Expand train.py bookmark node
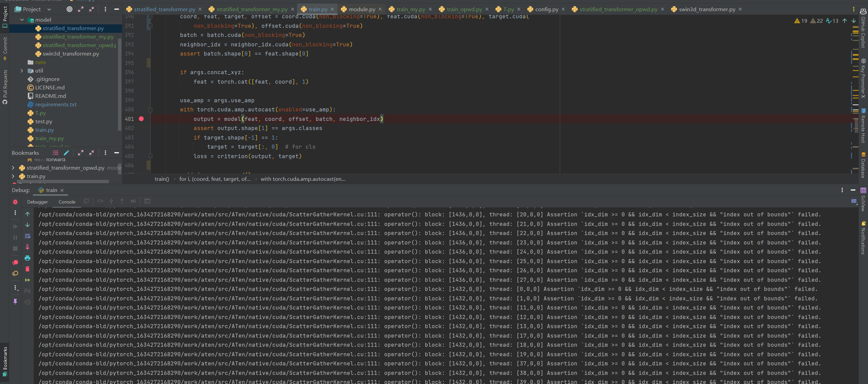This screenshot has width=868, height=384. click(x=13, y=176)
